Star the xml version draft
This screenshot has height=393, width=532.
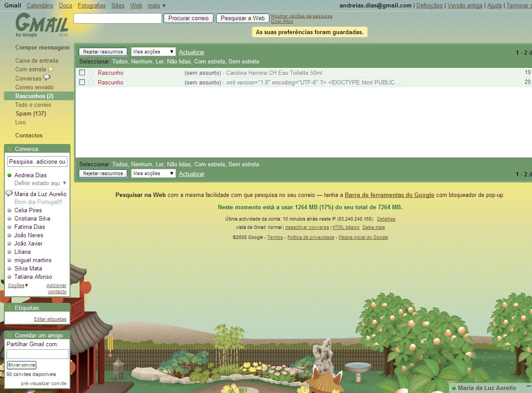[91, 82]
